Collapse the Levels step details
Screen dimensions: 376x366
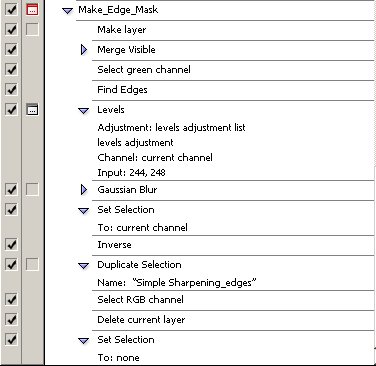point(83,110)
